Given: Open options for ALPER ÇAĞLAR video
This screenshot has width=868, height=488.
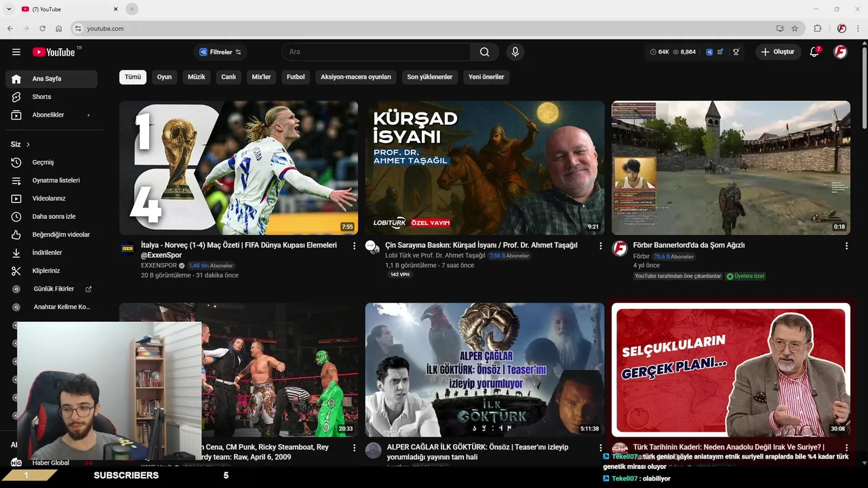Looking at the screenshot, I should coord(600,448).
